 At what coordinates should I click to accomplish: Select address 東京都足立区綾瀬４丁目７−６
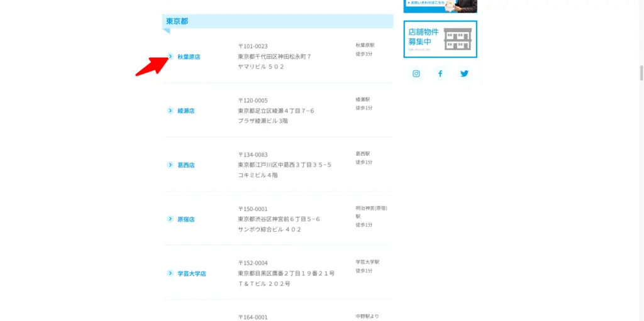tap(276, 111)
